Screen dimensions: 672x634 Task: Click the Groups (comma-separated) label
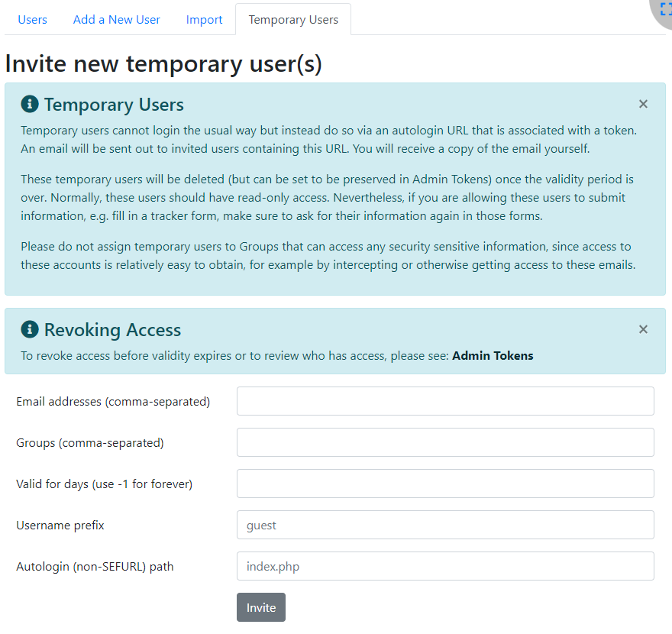coord(90,442)
